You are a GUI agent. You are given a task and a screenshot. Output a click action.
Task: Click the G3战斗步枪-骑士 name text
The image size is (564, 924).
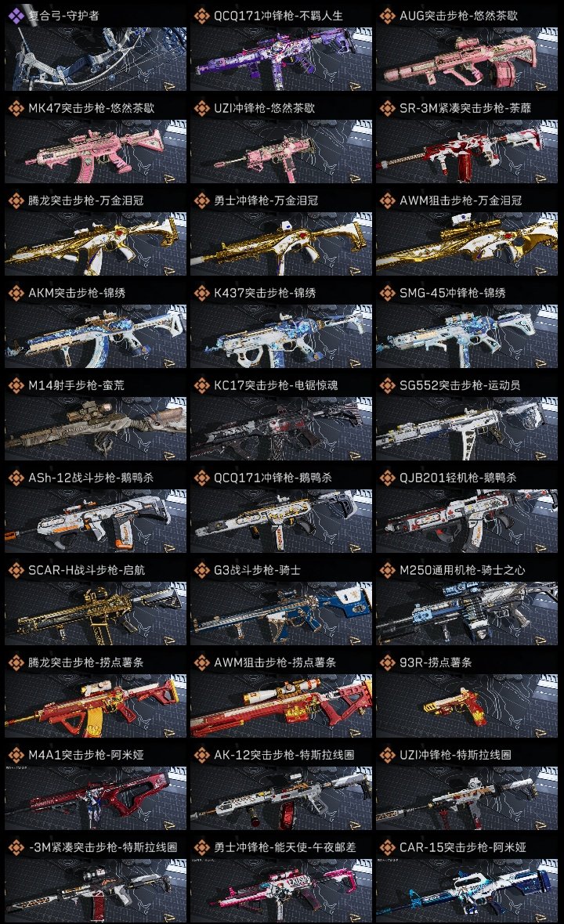(257, 570)
